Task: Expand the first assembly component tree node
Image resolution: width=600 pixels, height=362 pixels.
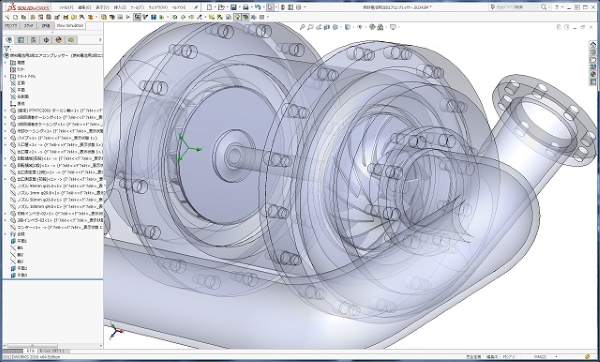Action: click(5, 110)
